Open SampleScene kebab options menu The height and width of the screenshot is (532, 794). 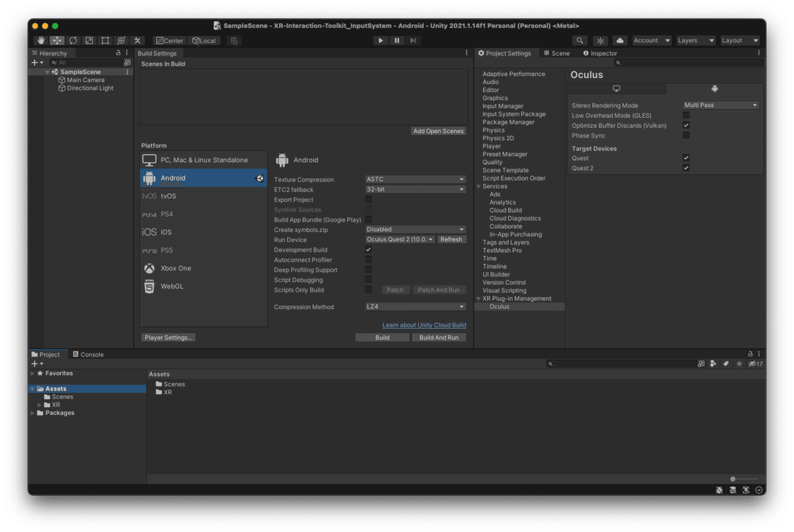pyautogui.click(x=127, y=72)
